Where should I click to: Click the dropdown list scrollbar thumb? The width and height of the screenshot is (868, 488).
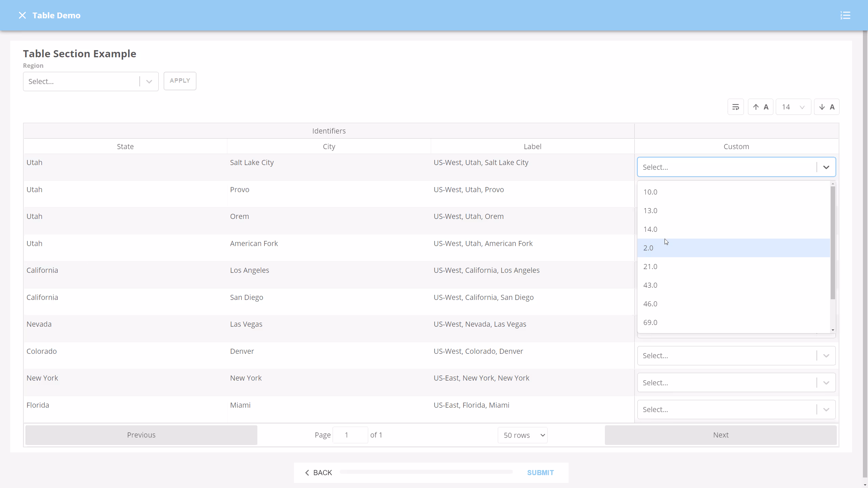pyautogui.click(x=833, y=242)
